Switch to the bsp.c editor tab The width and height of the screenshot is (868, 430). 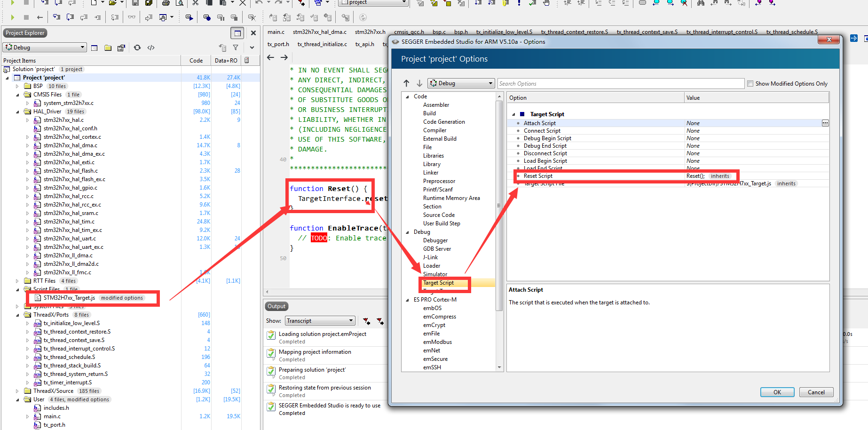click(x=439, y=32)
